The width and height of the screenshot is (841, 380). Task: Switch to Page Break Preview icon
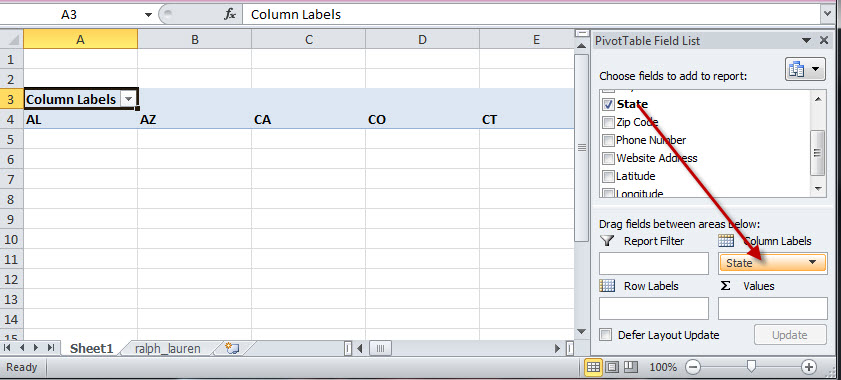pos(631,367)
